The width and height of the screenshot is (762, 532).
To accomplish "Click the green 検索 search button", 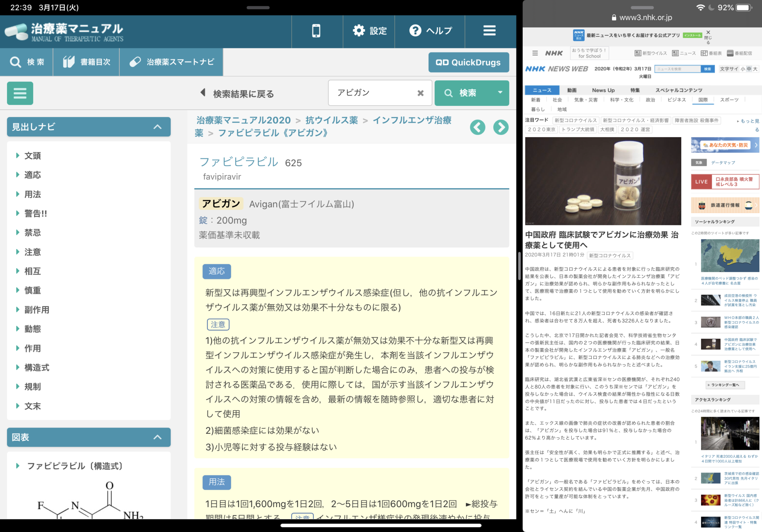I will tap(463, 93).
